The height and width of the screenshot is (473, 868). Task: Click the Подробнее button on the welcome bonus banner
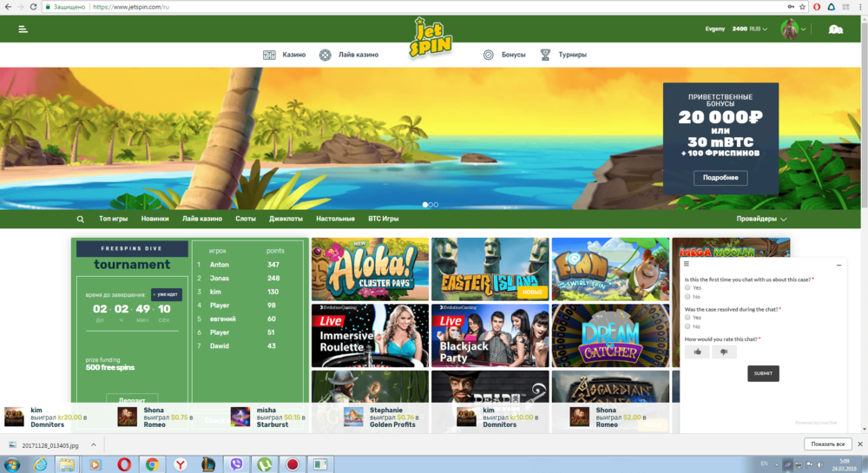coord(720,178)
